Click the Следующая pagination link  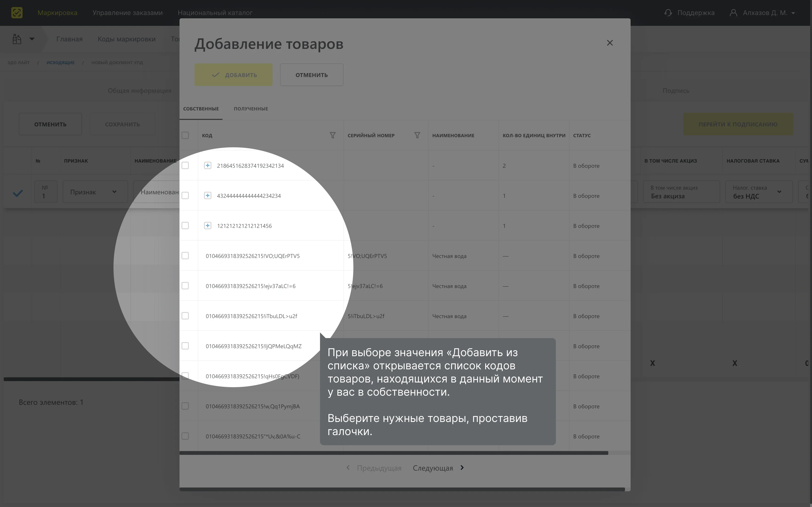(433, 468)
